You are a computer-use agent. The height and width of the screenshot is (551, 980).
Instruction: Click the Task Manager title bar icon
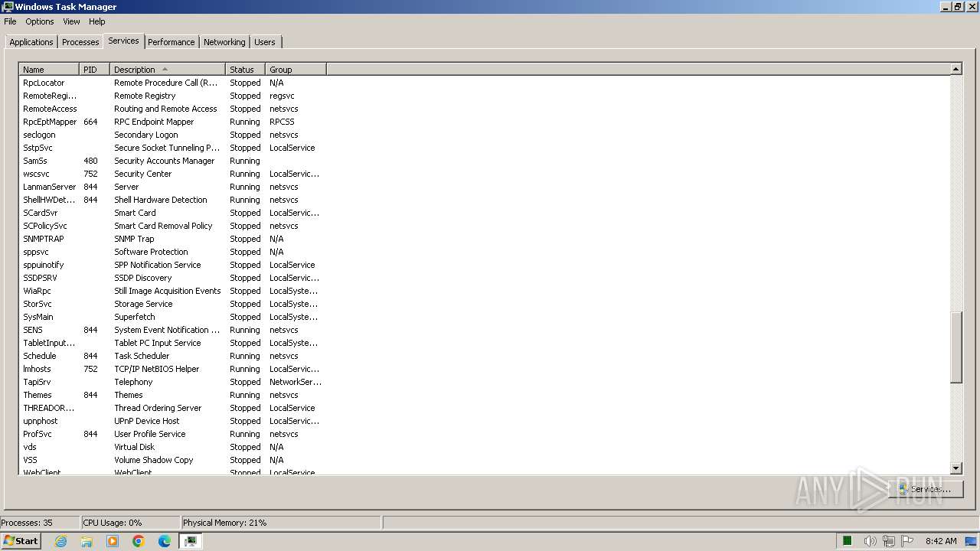(8, 7)
